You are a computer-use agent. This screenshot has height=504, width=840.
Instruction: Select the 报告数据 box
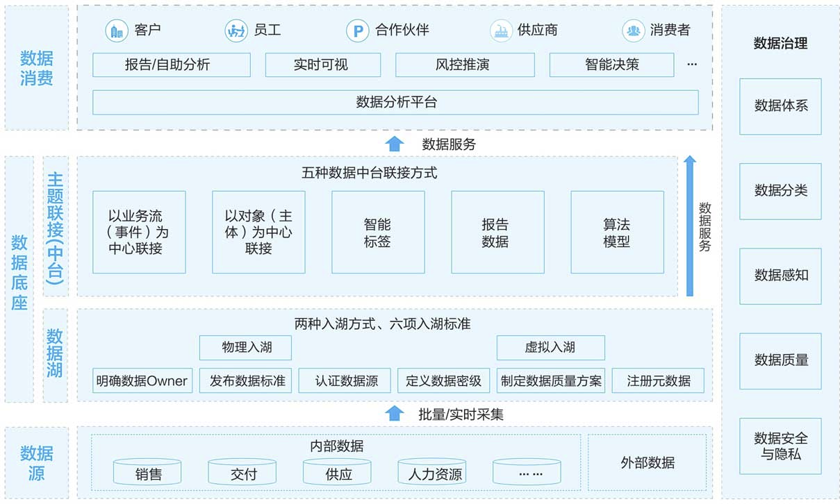(x=497, y=232)
